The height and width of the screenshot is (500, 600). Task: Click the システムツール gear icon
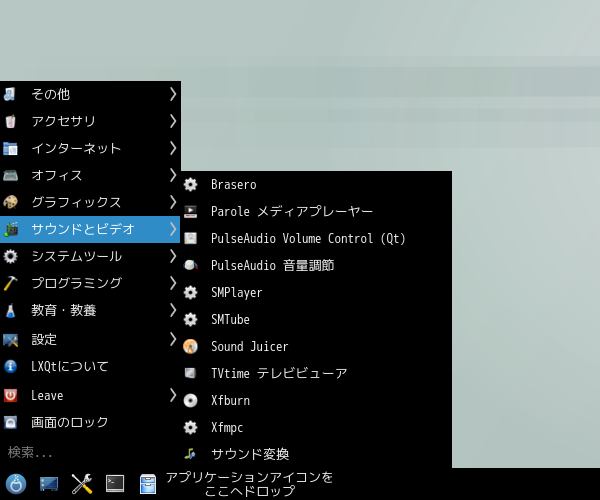tap(10, 256)
